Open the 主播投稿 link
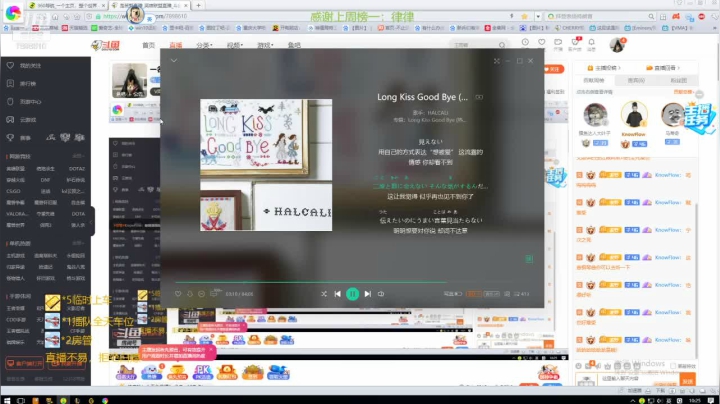This screenshot has width=720, height=404. [x=604, y=68]
